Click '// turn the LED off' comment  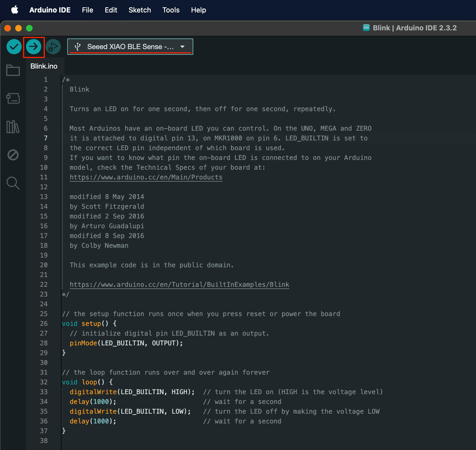291,412
